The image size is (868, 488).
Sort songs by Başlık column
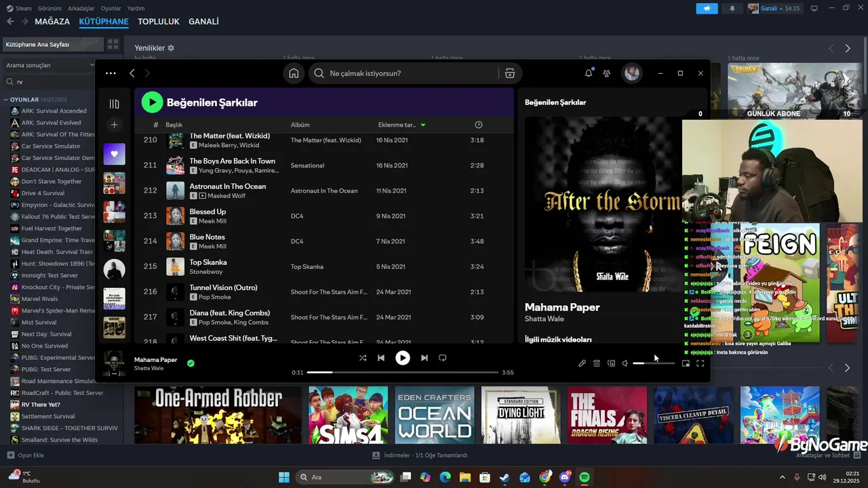[174, 125]
